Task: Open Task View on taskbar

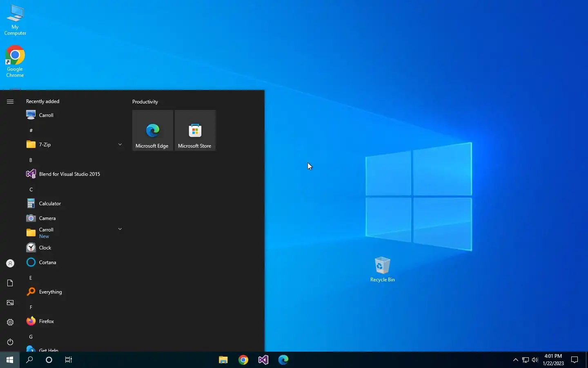Action: point(69,360)
